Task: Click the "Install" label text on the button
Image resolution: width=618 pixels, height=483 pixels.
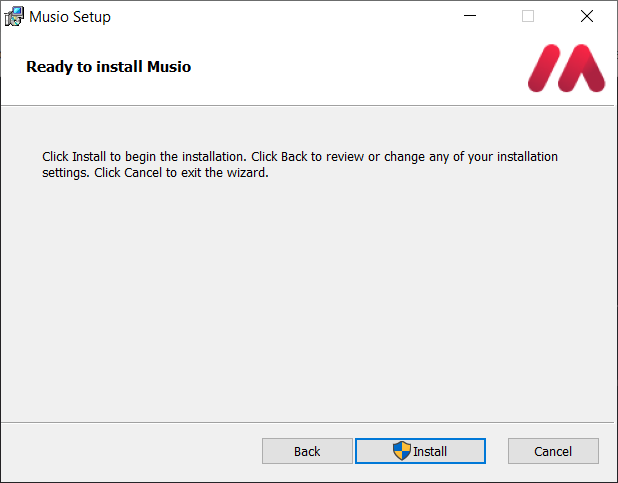Action: click(x=430, y=451)
